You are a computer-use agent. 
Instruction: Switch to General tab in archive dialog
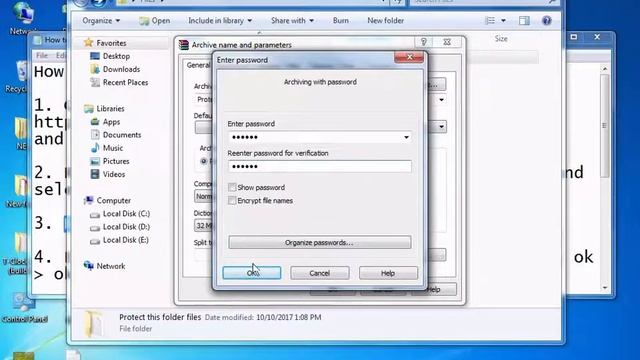click(198, 65)
